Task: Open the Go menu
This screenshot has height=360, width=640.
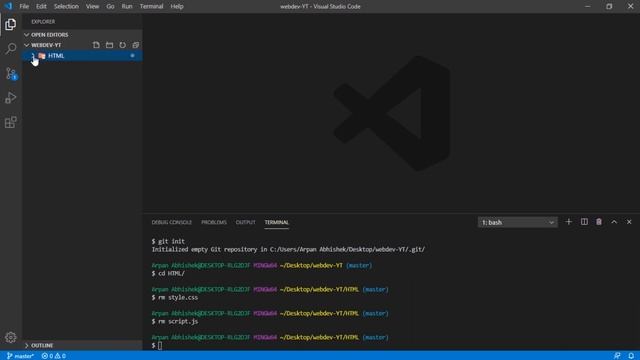Action: click(110, 7)
